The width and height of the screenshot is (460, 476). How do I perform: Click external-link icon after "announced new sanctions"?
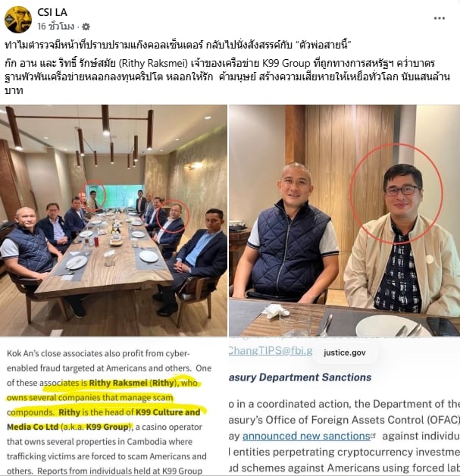(373, 436)
